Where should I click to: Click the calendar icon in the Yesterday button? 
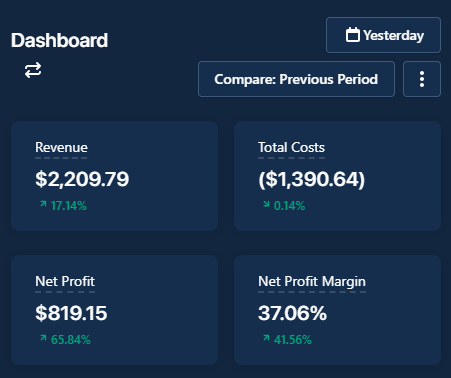[x=353, y=35]
